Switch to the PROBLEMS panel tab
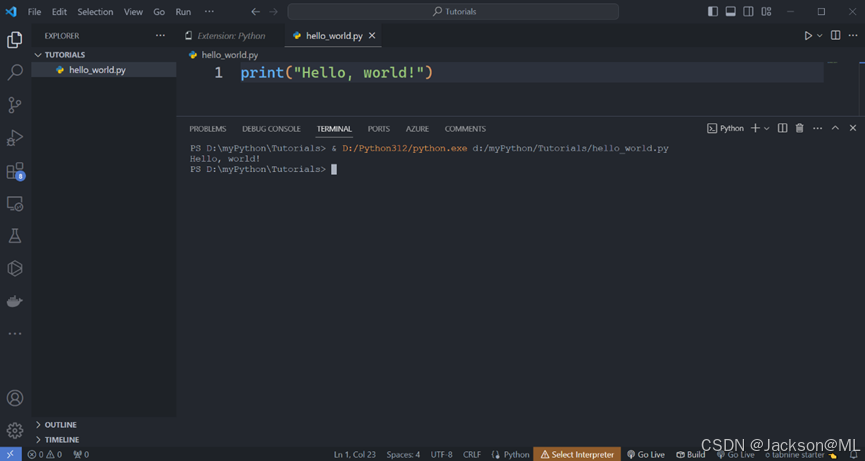The image size is (865, 461). coord(207,129)
